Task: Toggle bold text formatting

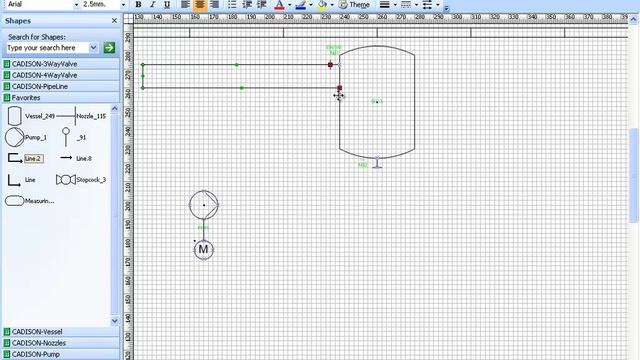Action: tap(138, 4)
